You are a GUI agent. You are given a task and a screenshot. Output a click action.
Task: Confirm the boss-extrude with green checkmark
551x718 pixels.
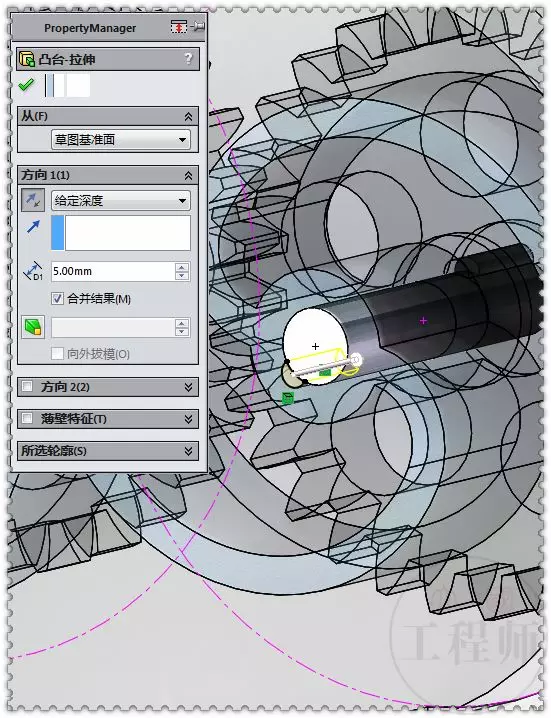coord(26,85)
